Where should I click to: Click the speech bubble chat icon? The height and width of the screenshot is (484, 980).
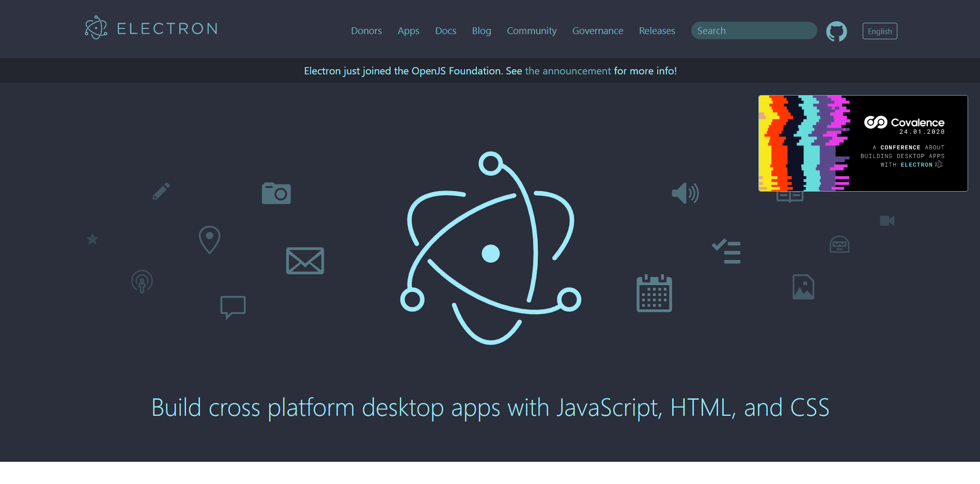point(233,307)
